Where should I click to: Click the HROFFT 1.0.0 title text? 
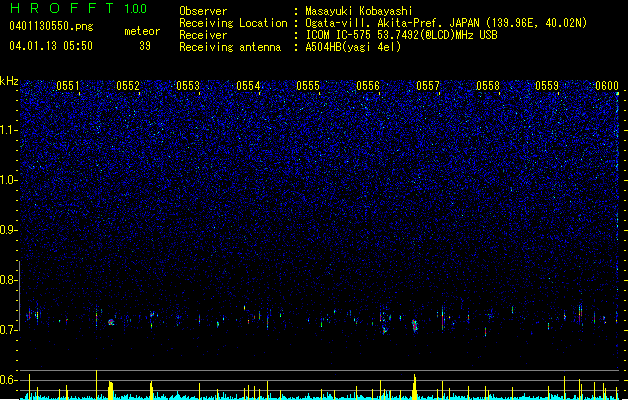pyautogui.click(x=79, y=8)
